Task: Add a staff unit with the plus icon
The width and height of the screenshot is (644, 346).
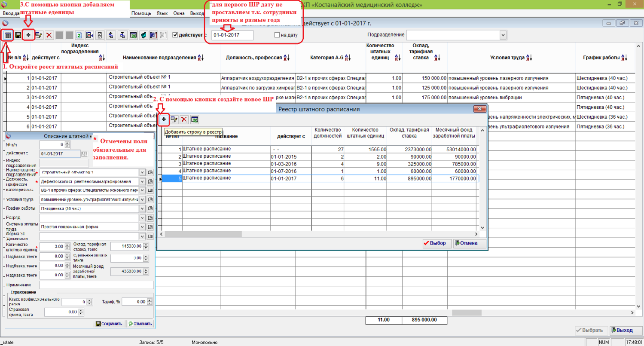Action: coord(28,35)
